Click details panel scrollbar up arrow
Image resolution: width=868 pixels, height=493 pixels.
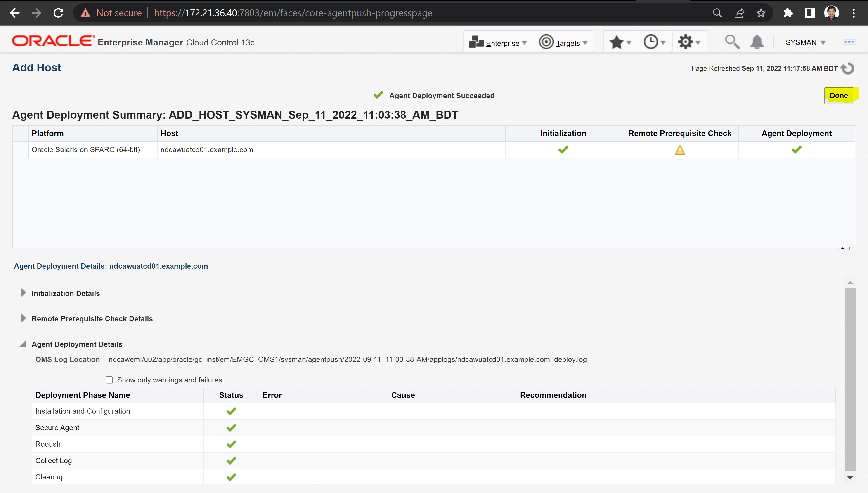pyautogui.click(x=850, y=283)
